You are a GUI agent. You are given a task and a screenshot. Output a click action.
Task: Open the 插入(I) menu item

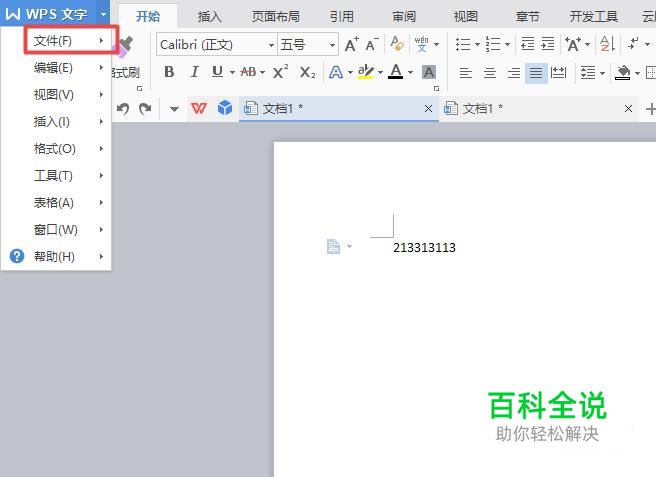[56, 121]
